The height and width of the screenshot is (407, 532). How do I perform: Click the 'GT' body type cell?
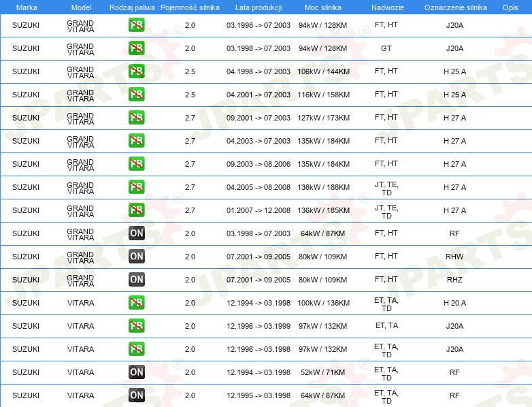(386, 48)
